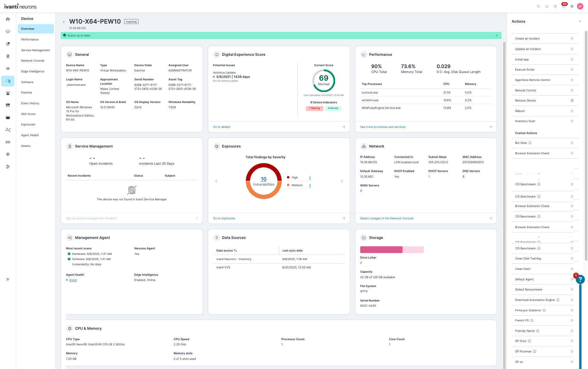Open the app launcher grid icon
This screenshot has width=588, height=369.
[x=572, y=6]
